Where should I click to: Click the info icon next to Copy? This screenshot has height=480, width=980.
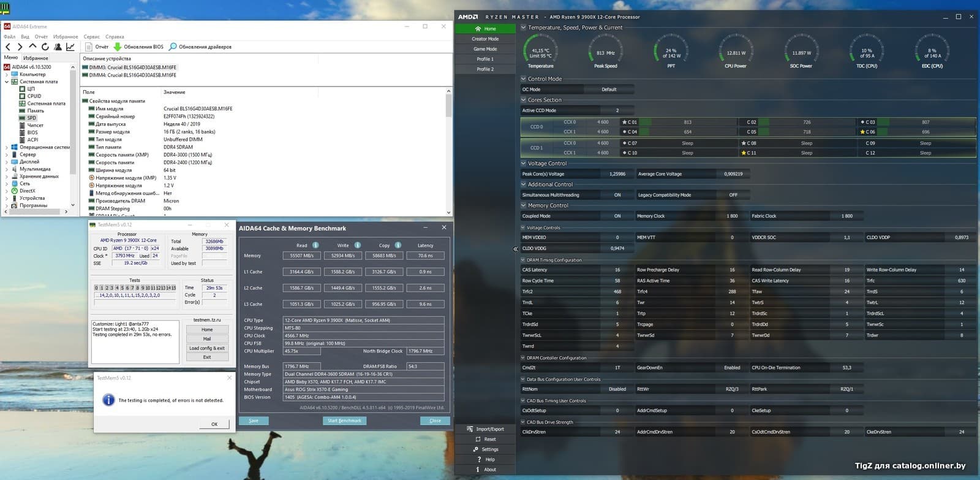point(398,245)
